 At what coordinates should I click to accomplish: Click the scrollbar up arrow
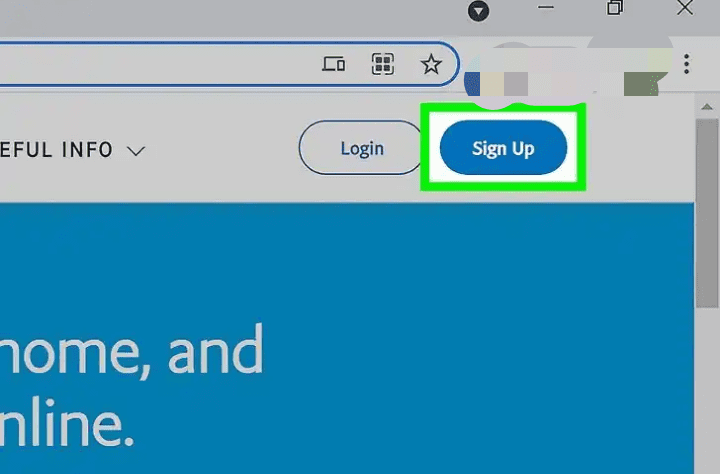pyautogui.click(x=707, y=107)
